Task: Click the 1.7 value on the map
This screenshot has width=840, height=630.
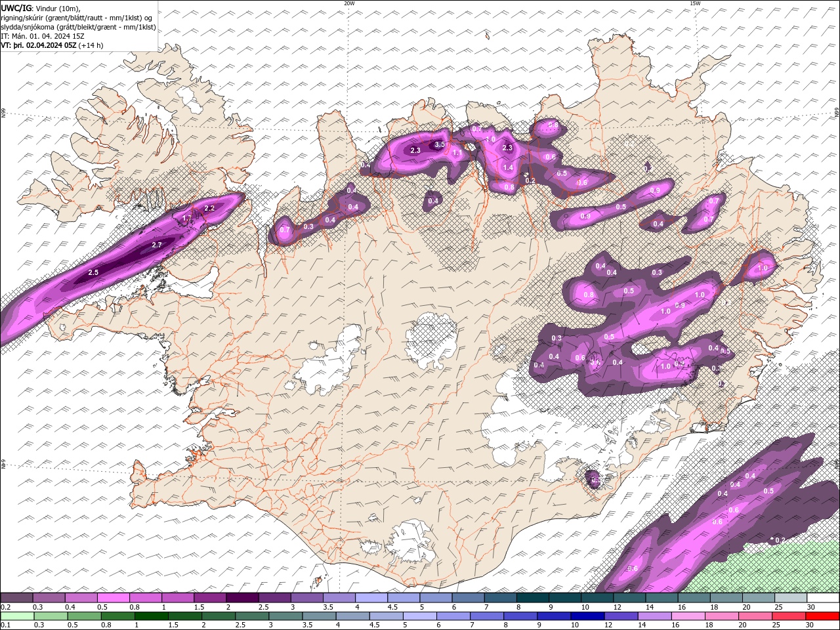Action: point(187,219)
